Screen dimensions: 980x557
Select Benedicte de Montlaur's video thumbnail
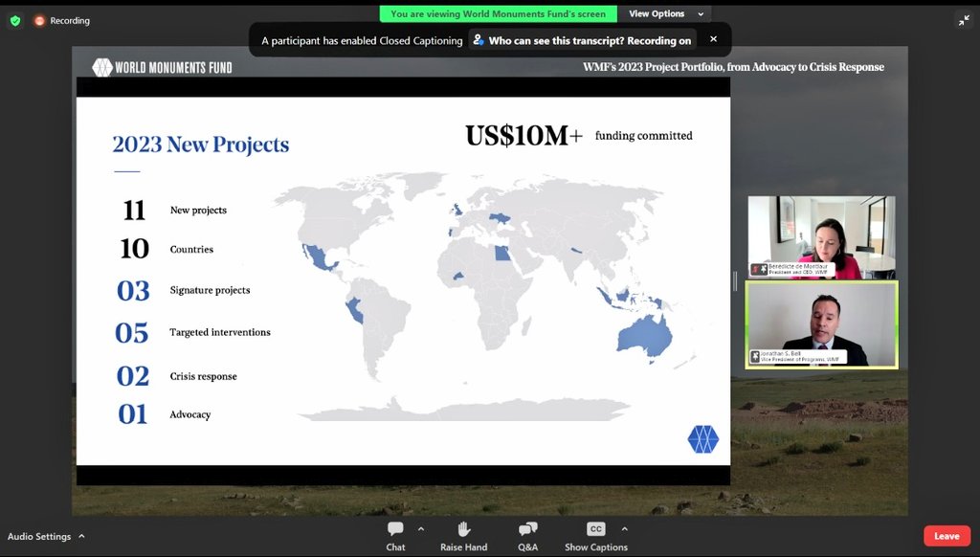[x=821, y=237]
